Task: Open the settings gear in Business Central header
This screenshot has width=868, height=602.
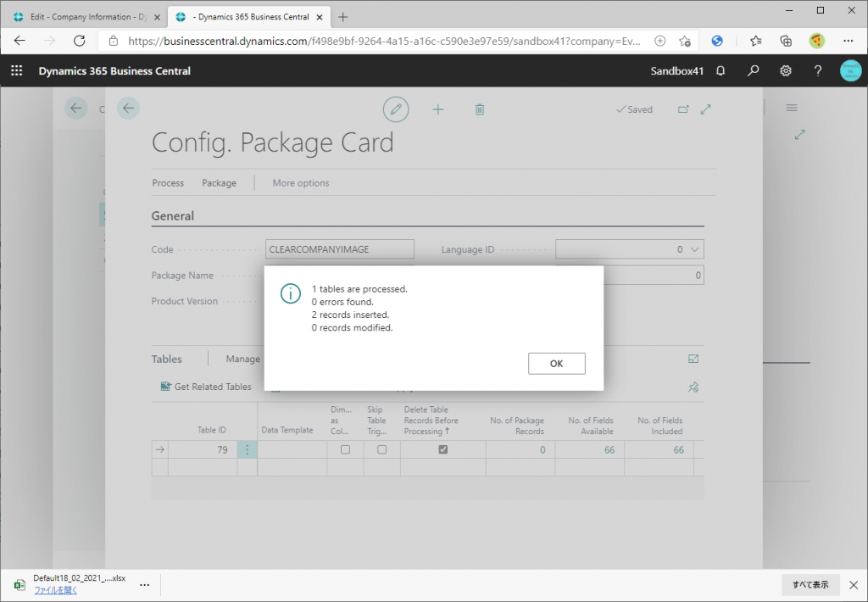Action: click(x=786, y=71)
